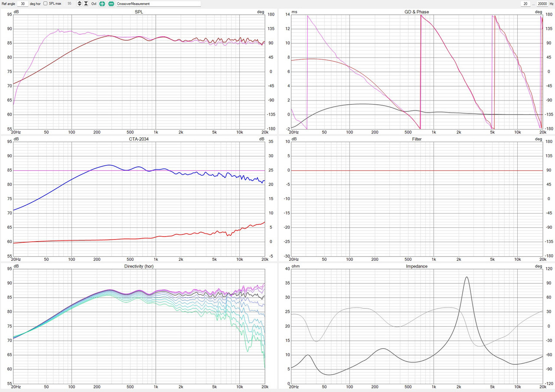The image size is (555, 392).
Task: Click the Ovl label in the toolbar
Action: (x=94, y=3)
